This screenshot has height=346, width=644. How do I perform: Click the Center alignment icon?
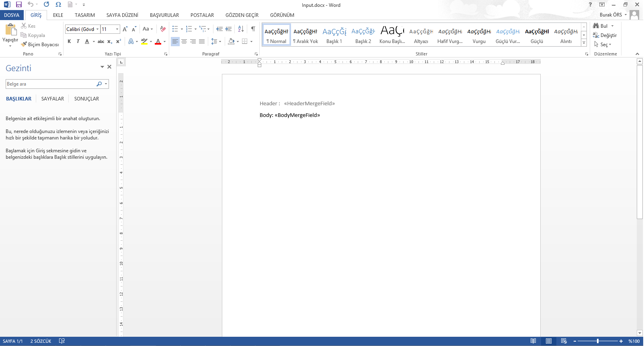tap(184, 41)
